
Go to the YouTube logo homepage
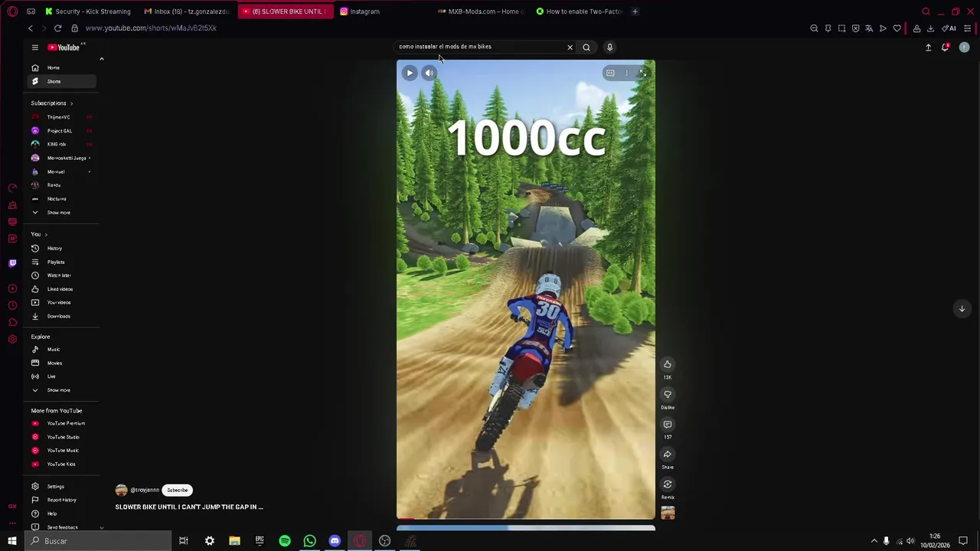tap(64, 47)
